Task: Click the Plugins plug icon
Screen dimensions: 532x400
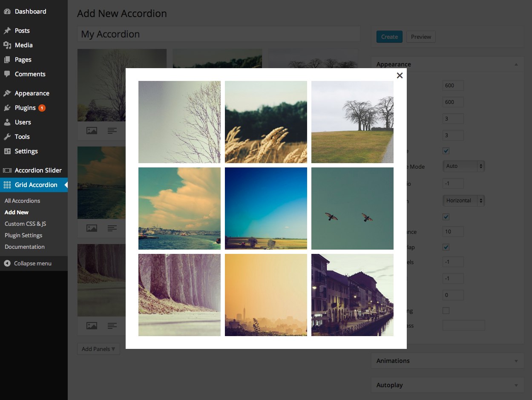Action: tap(7, 108)
